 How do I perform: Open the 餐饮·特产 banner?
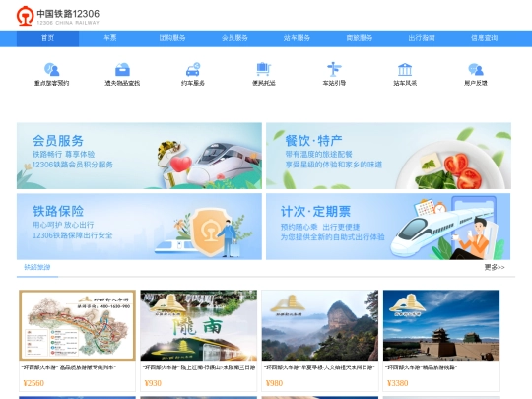tap(388, 156)
